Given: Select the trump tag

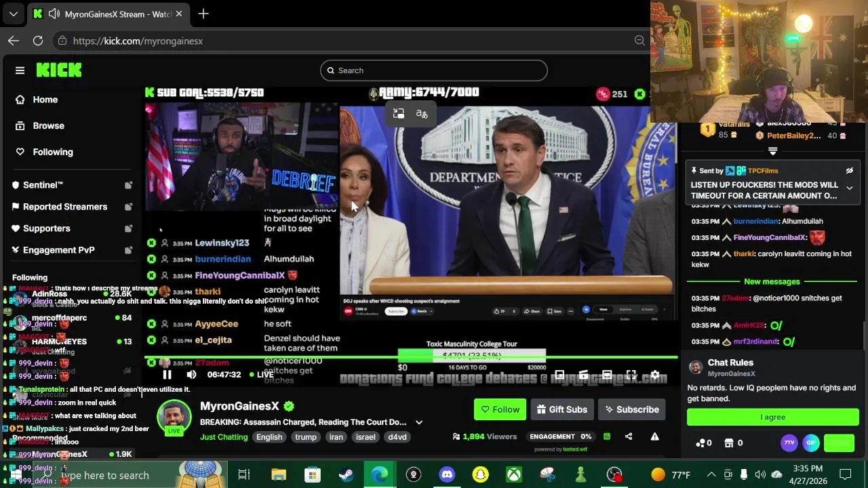Looking at the screenshot, I should [x=306, y=437].
